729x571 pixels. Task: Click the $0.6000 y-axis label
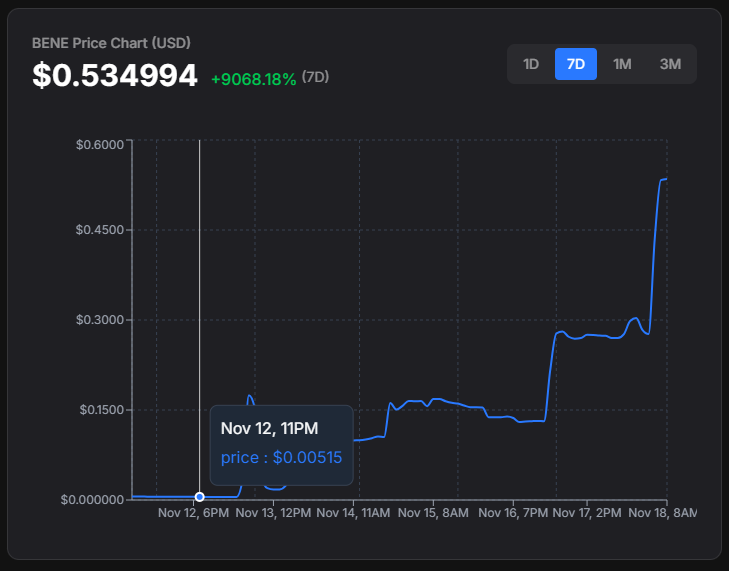100,145
